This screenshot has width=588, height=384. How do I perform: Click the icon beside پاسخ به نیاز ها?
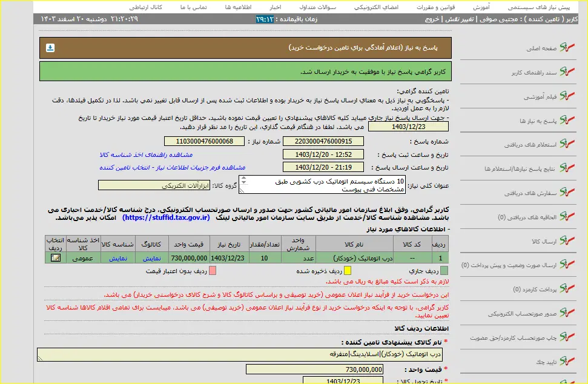(x=567, y=120)
